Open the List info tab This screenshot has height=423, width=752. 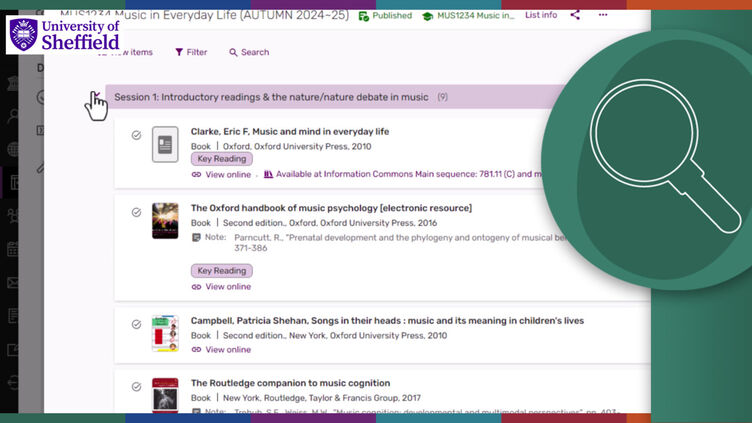[541, 15]
